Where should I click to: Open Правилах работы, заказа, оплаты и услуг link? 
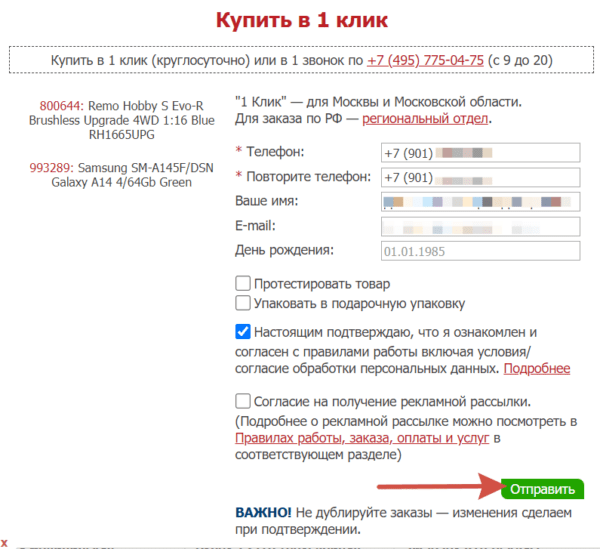(362, 438)
